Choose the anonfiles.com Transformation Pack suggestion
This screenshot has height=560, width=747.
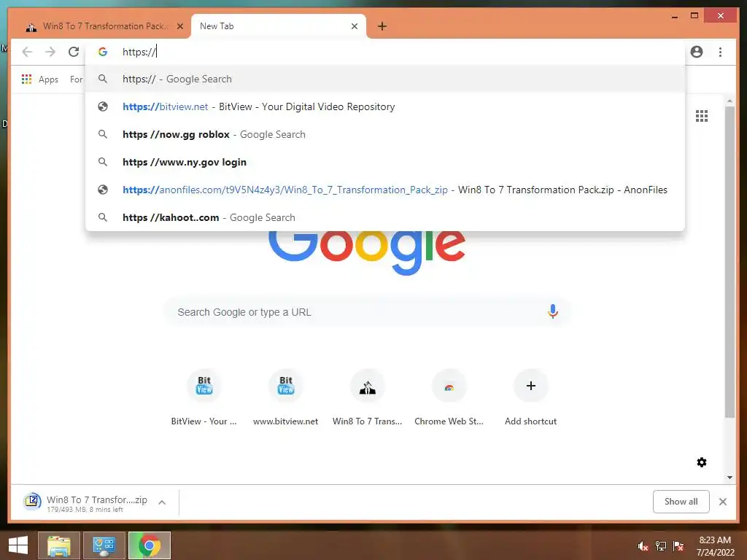[385, 190]
